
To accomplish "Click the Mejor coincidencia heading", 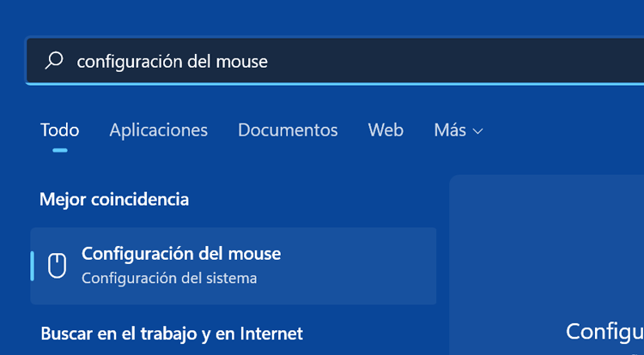I will click(114, 199).
